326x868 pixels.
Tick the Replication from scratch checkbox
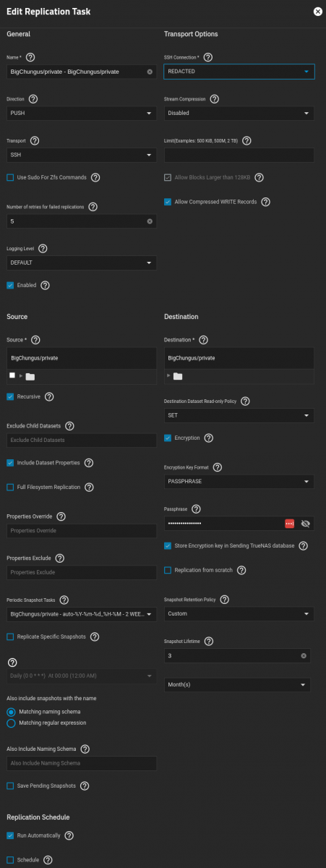point(168,570)
